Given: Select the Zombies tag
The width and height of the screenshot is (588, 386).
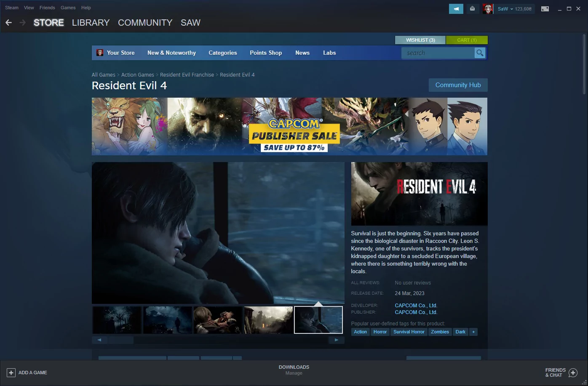Looking at the screenshot, I should click(x=440, y=332).
